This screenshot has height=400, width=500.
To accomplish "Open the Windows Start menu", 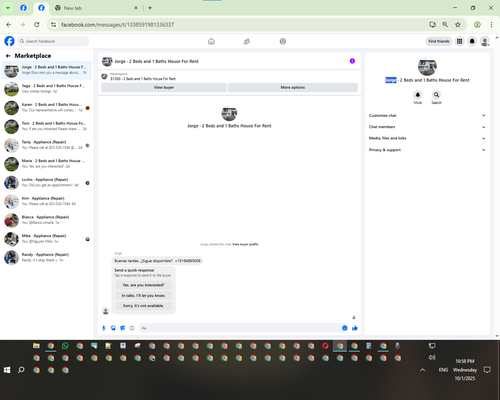I will coord(7,370).
